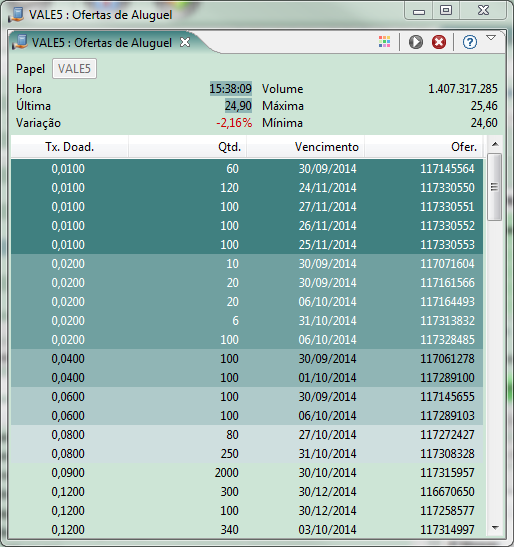Image resolution: width=514 pixels, height=547 pixels.
Task: Click scrollbar down arrow
Action: 495,528
